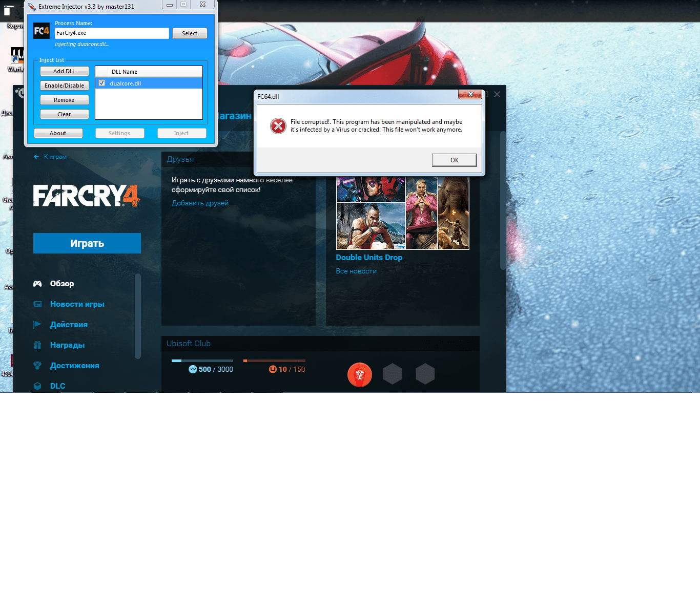Click Select process button in Extreme Injector
The image size is (700, 594).
(190, 33)
